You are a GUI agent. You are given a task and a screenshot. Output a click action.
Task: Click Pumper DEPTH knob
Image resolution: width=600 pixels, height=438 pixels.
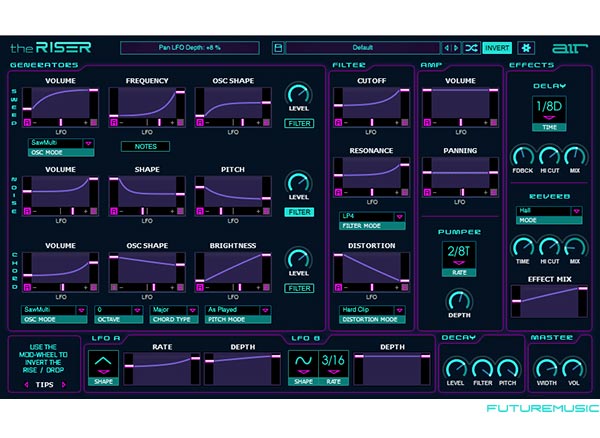pyautogui.click(x=459, y=301)
